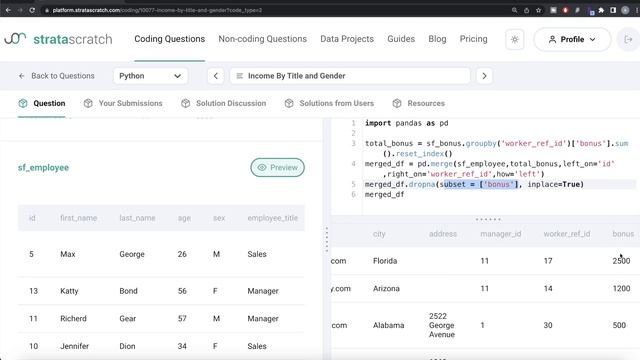This screenshot has width=640, height=360.
Task: Click the logout icon at the far right
Action: coord(629,40)
